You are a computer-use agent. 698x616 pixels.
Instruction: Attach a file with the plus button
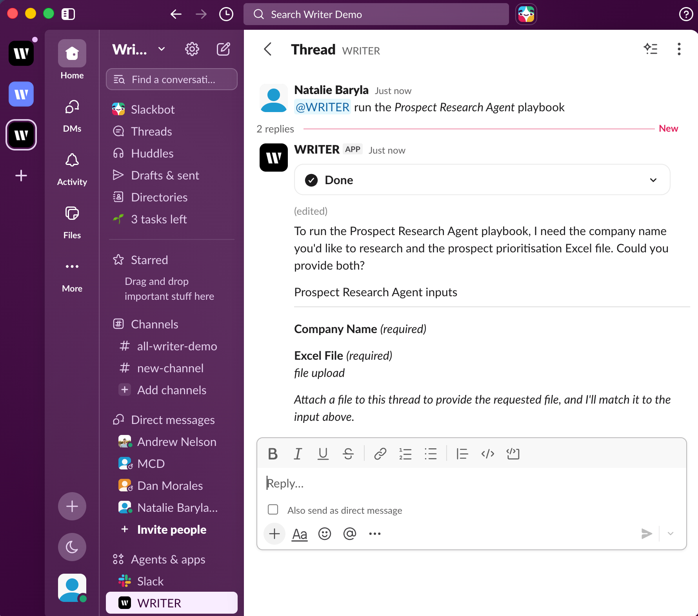[x=274, y=534]
